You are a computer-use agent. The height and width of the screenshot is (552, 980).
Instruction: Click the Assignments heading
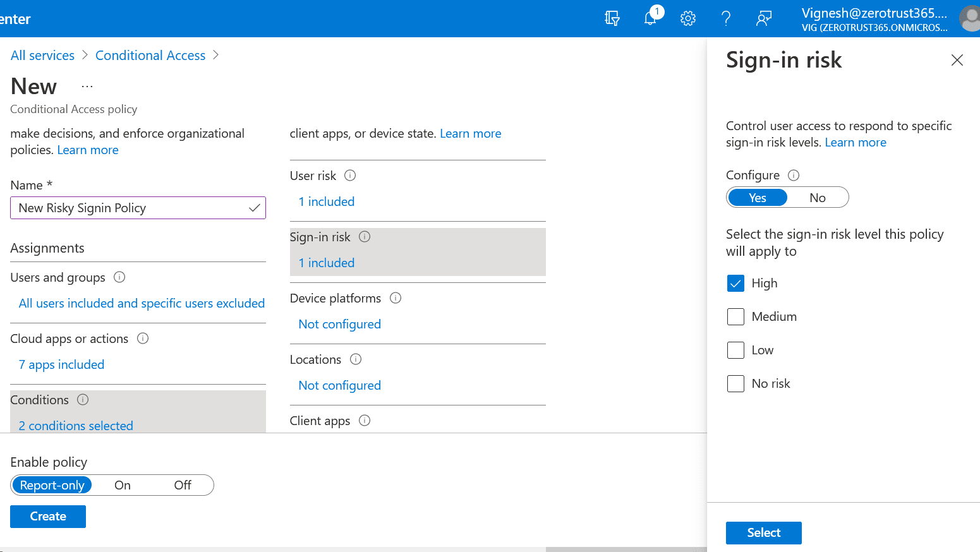pyautogui.click(x=47, y=248)
